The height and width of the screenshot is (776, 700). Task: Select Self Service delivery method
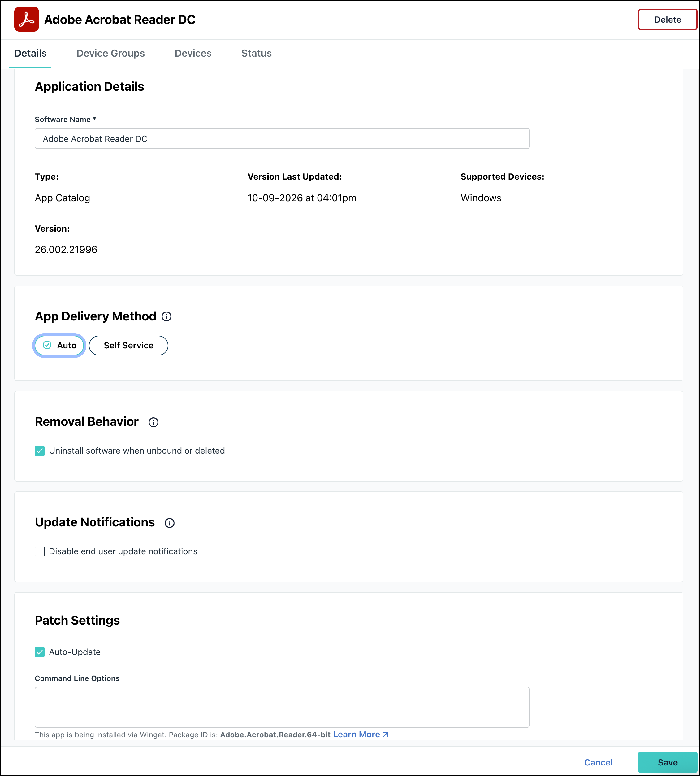tap(128, 345)
